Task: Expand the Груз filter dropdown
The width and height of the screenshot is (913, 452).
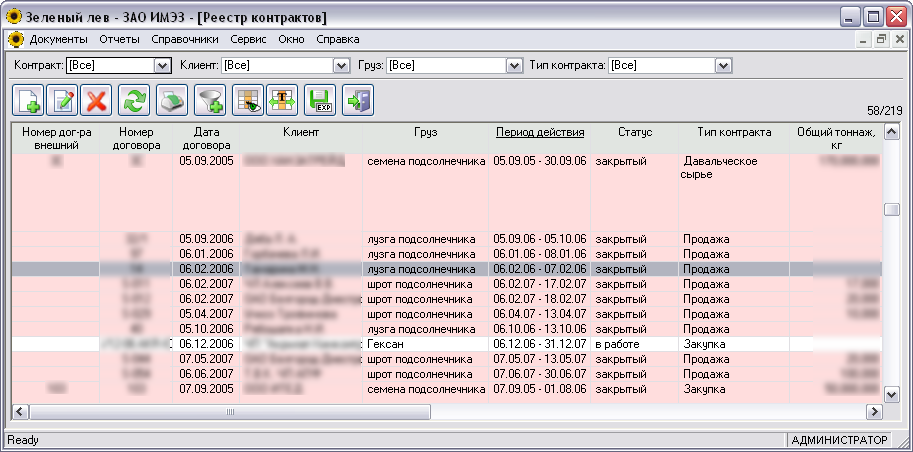Action: point(515,65)
